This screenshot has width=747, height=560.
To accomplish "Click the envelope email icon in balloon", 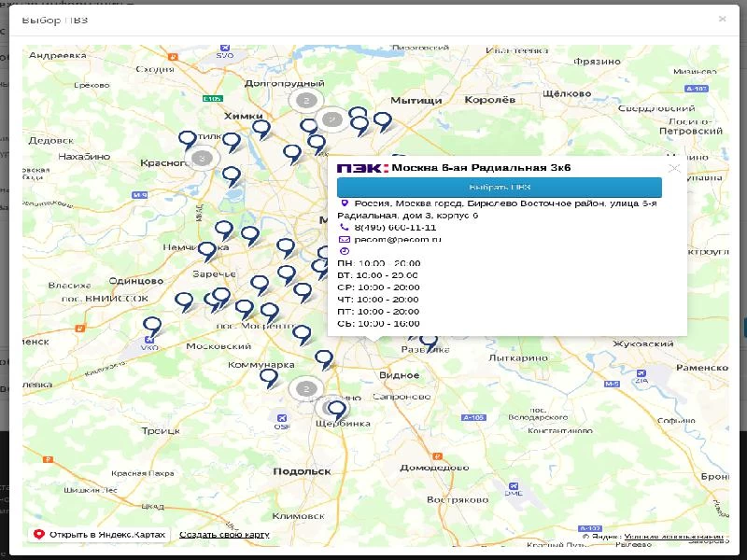I will click(x=345, y=240).
